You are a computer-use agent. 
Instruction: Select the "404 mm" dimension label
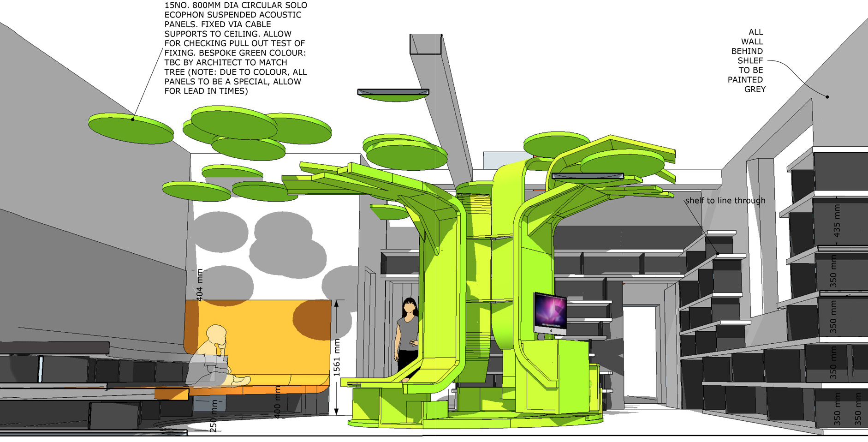(x=200, y=285)
